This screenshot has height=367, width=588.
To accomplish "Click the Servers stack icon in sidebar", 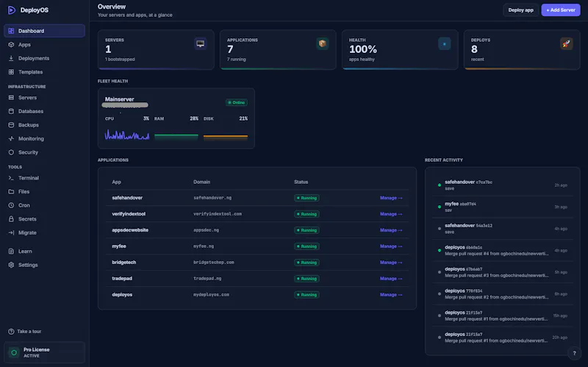I will pos(11,98).
